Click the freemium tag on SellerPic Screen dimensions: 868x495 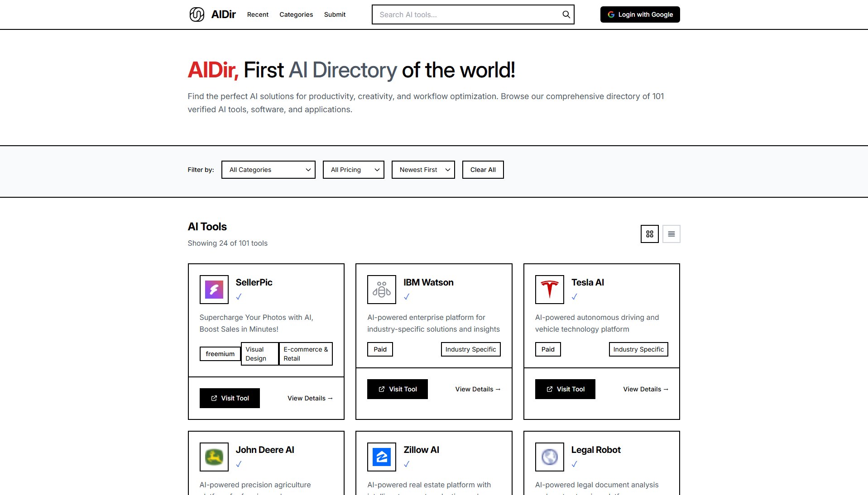pos(220,354)
